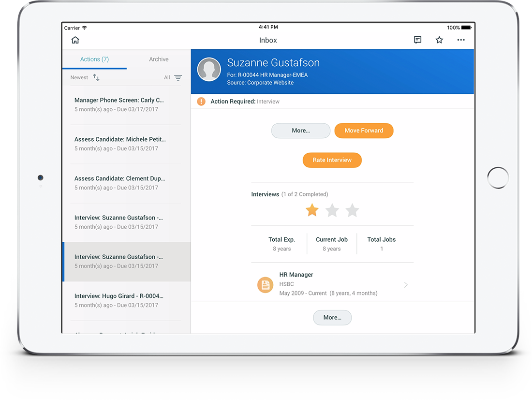Click the Newest sort arrows icon
This screenshot has height=411, width=532.
(95, 77)
